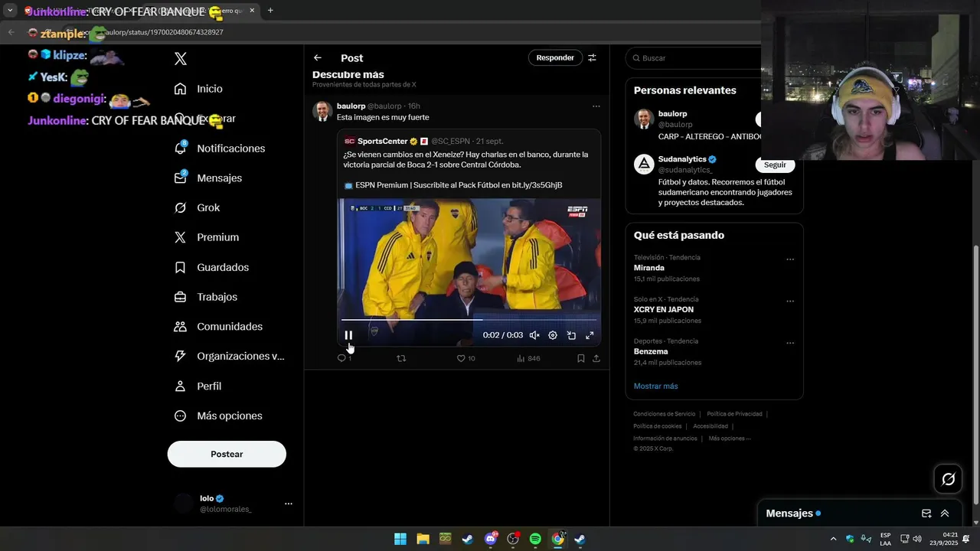Image resolution: width=980 pixels, height=551 pixels.
Task: Bookmark baulorp's post
Action: [581, 358]
